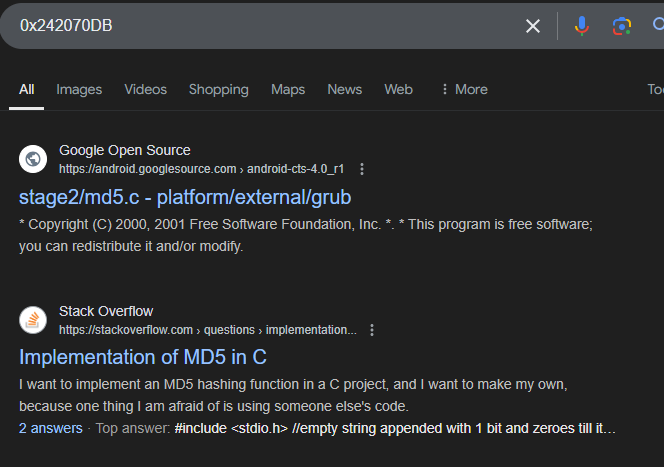Open the stage2/md5.c grub result link

185,196
